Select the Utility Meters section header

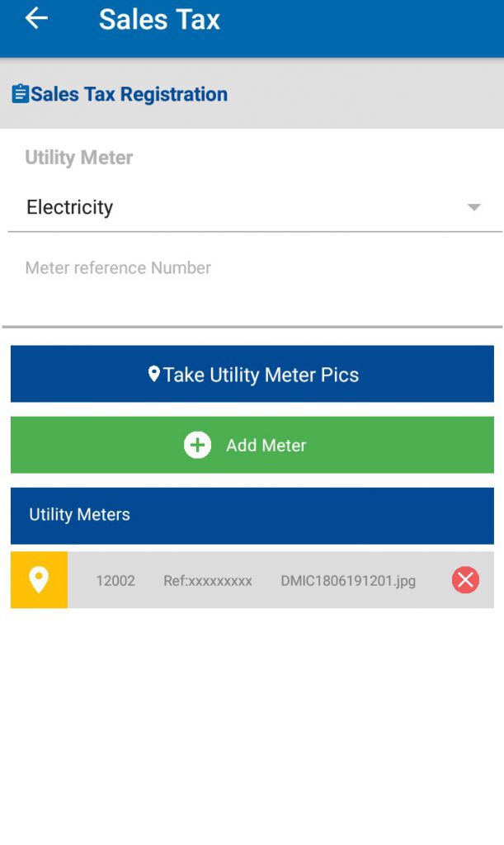(x=252, y=515)
